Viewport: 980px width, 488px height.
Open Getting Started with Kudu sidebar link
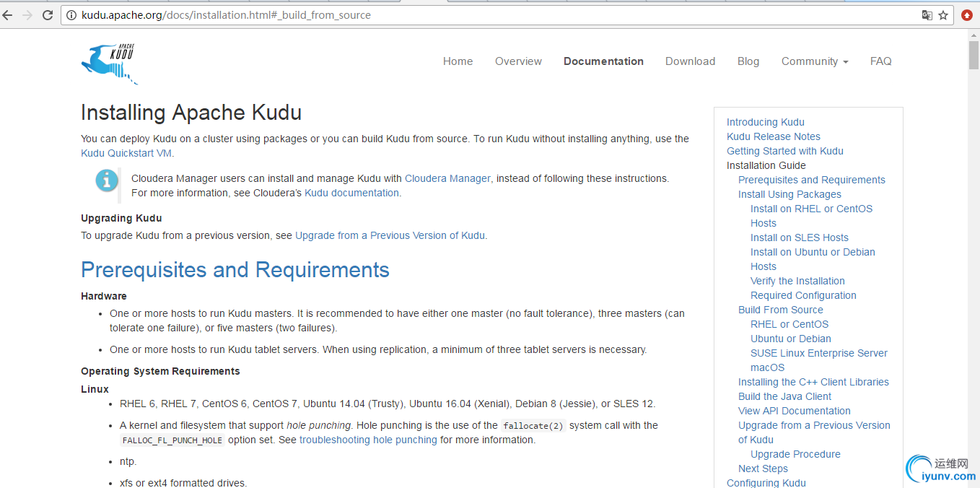[785, 151]
